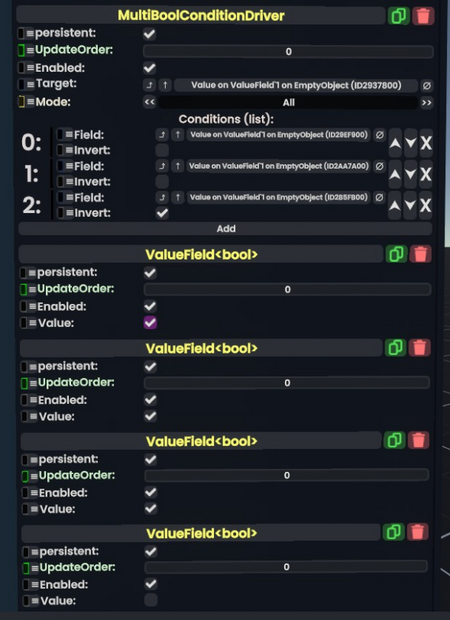
Task: Delete the last ValueField<bool> component
Action: [418, 532]
